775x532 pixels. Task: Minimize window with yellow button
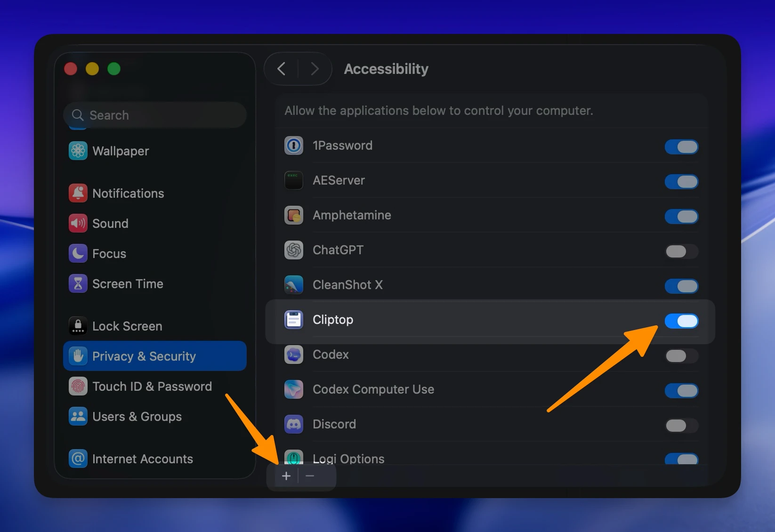[92, 69]
